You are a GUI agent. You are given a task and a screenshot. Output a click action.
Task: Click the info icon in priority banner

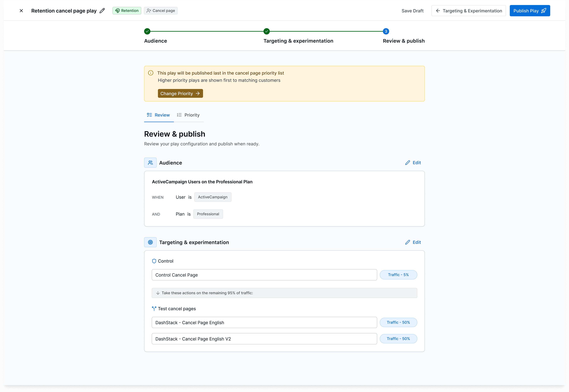point(151,73)
